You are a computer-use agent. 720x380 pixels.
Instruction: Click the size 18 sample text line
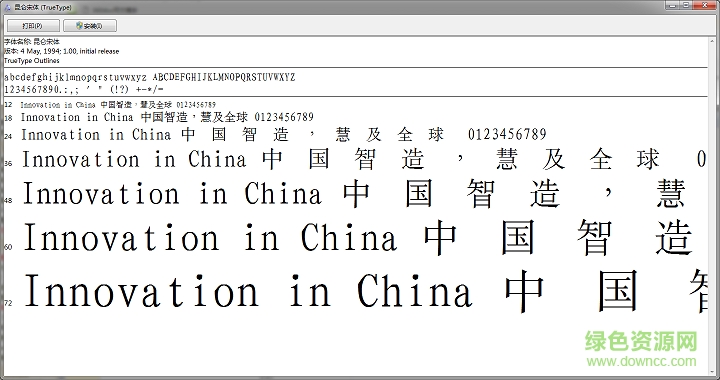tap(167, 117)
